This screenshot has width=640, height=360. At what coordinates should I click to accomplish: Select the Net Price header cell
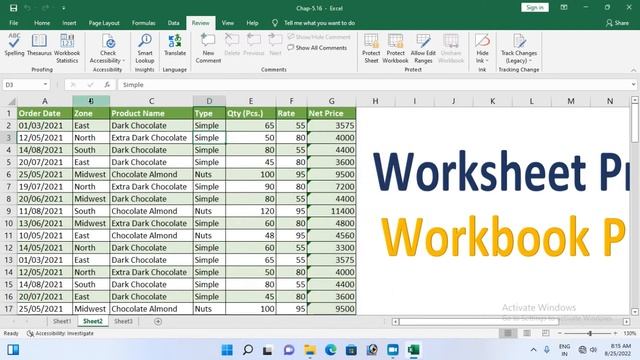click(331, 113)
